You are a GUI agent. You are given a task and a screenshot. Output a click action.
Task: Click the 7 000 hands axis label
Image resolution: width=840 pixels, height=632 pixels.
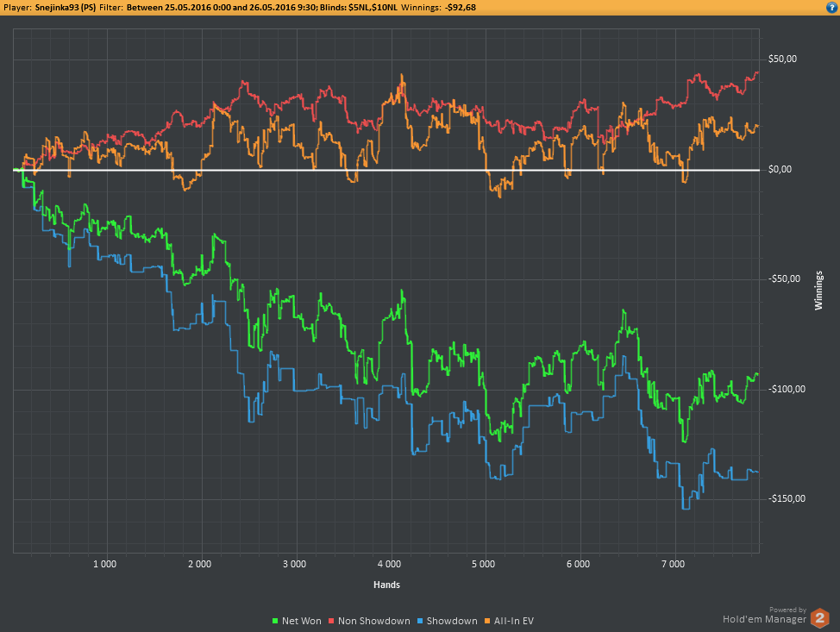pos(673,564)
